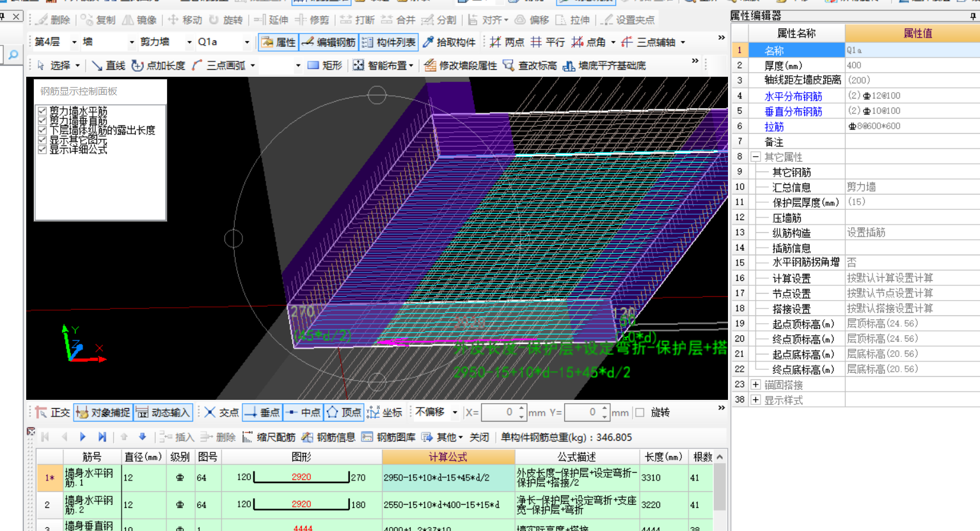The image size is (980, 531).
Task: Toggle 下层墙体纵筋的露出长度 checkbox
Action: click(x=42, y=130)
